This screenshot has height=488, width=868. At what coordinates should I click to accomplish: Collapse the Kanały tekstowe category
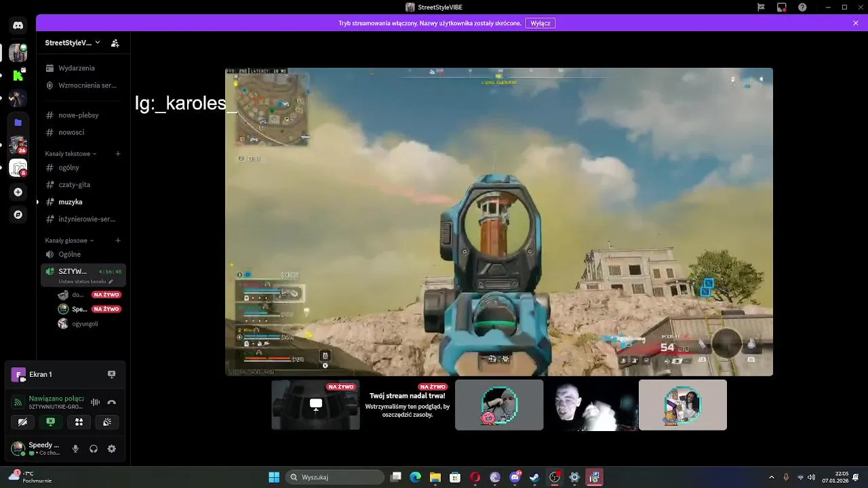[x=71, y=154]
